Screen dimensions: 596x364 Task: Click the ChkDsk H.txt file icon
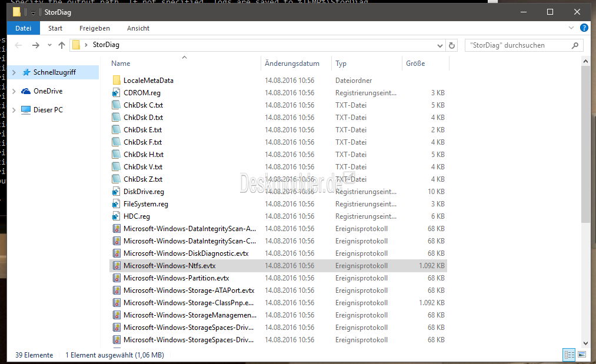(116, 154)
